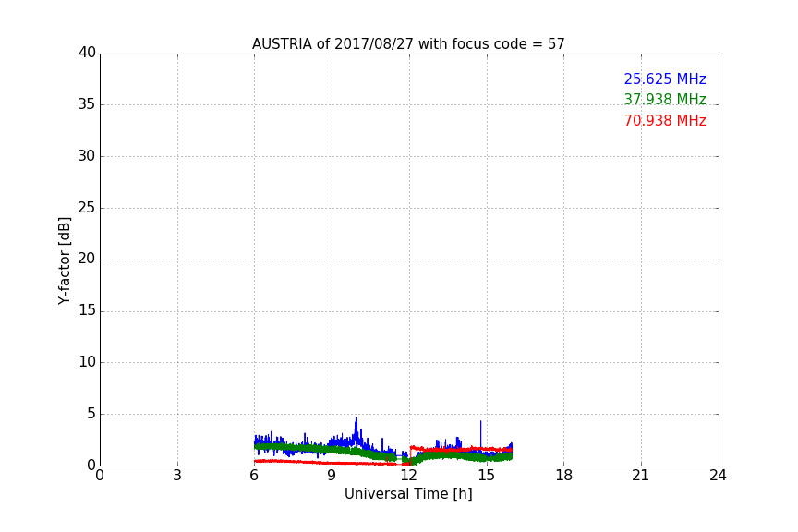Click the x-axis tick value 6
This screenshot has height=532, width=798.
[x=254, y=476]
